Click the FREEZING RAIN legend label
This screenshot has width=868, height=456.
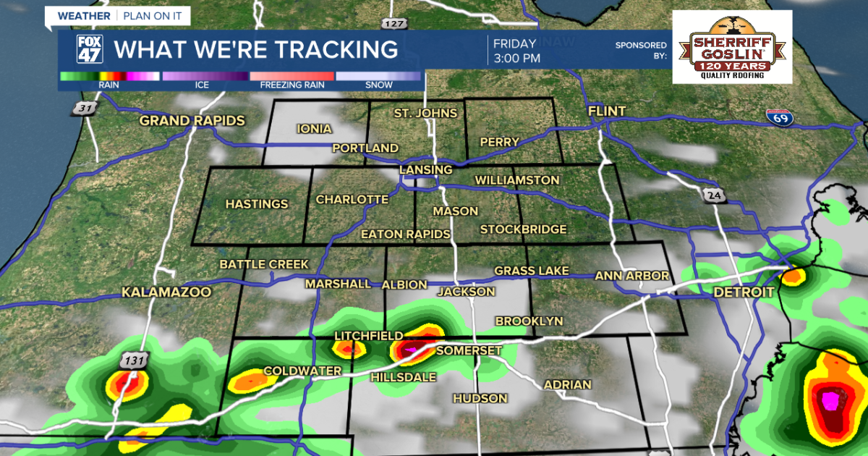(292, 85)
